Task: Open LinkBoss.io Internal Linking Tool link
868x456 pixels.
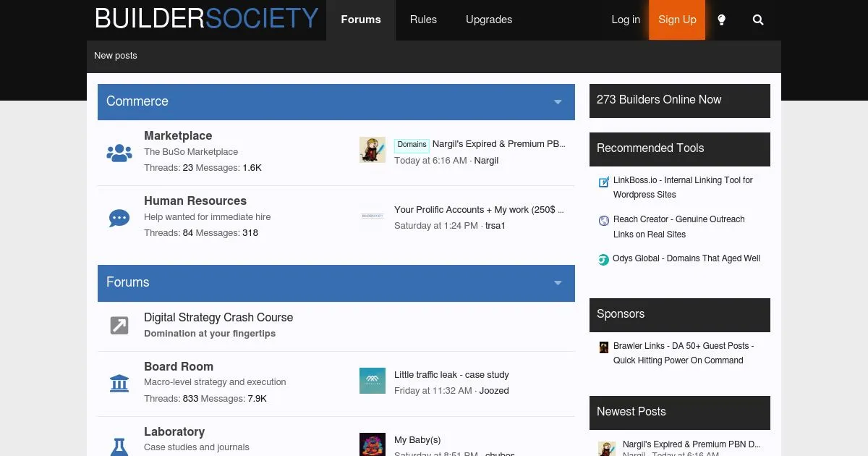Action: [683, 187]
